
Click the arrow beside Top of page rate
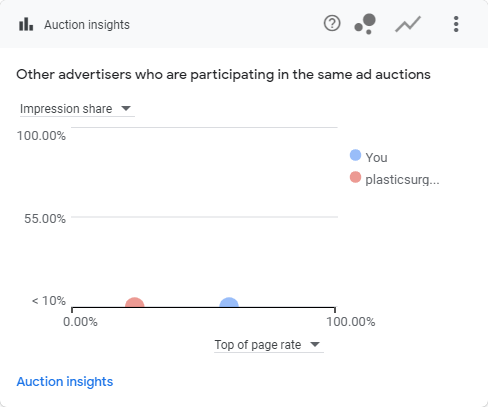click(315, 344)
